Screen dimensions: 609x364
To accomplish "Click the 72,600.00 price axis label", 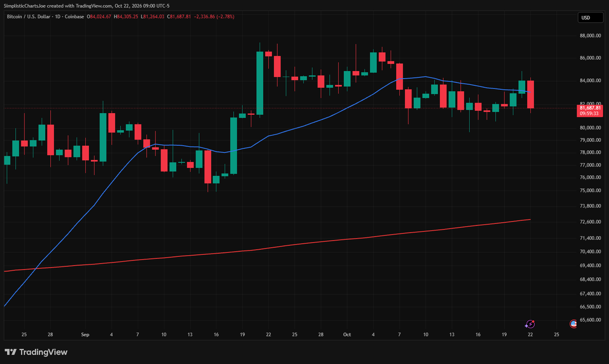I will point(590,222).
